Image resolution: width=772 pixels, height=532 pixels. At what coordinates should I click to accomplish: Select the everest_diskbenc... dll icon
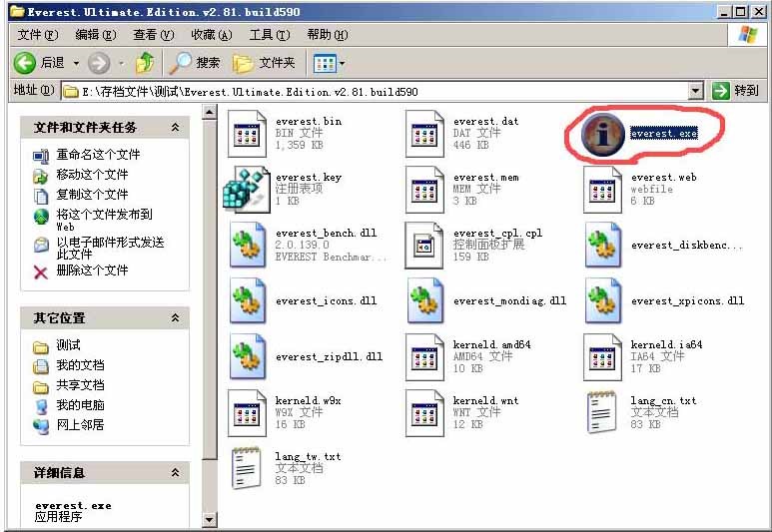tap(603, 246)
